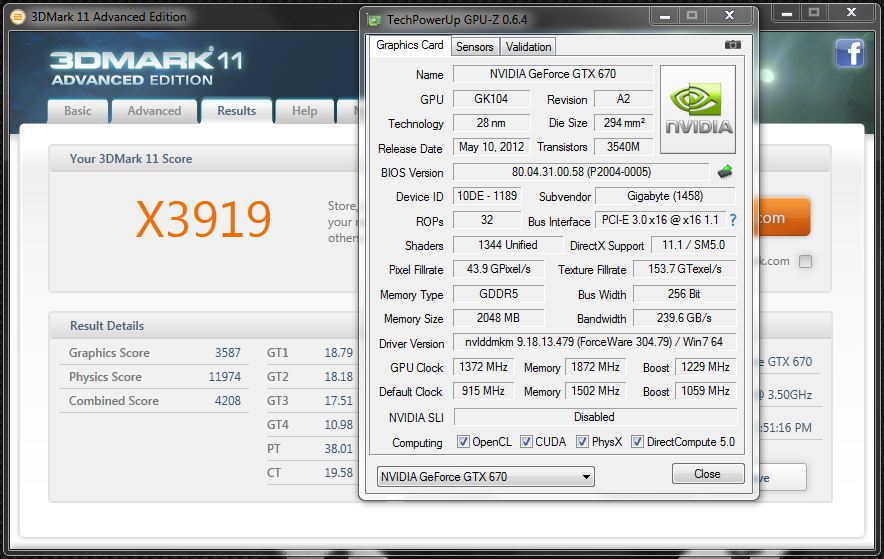Click the X3919 score
The width and height of the screenshot is (884, 559).
[x=204, y=219]
